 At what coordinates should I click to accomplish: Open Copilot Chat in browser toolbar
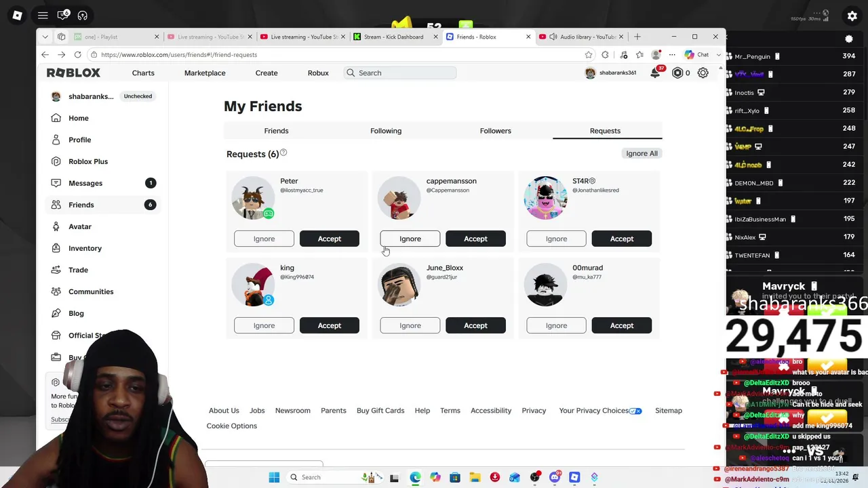(696, 55)
